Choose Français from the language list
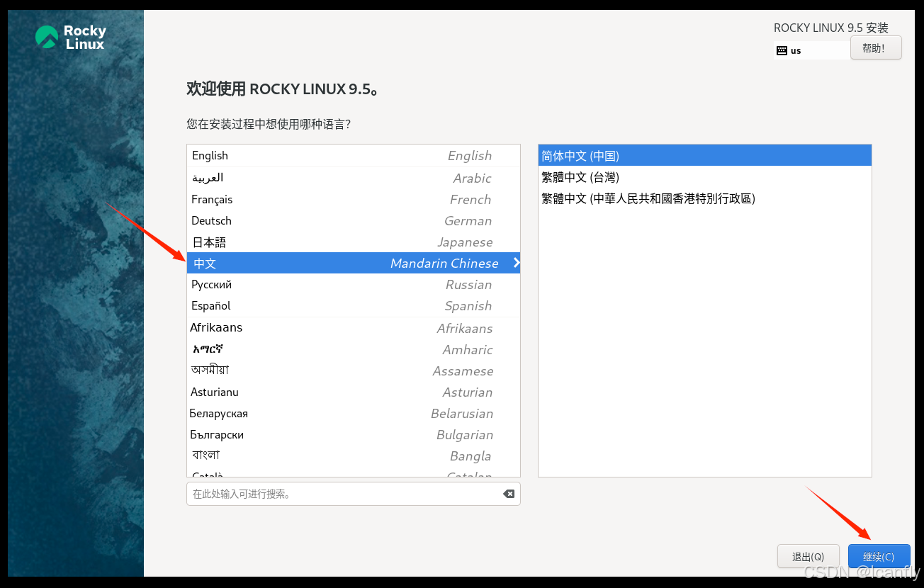 point(354,199)
